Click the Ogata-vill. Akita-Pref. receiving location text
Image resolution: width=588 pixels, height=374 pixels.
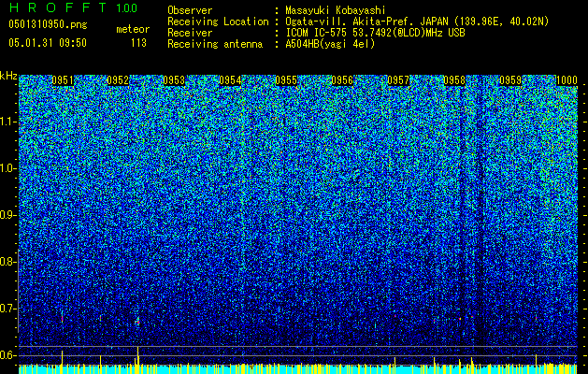pos(417,22)
